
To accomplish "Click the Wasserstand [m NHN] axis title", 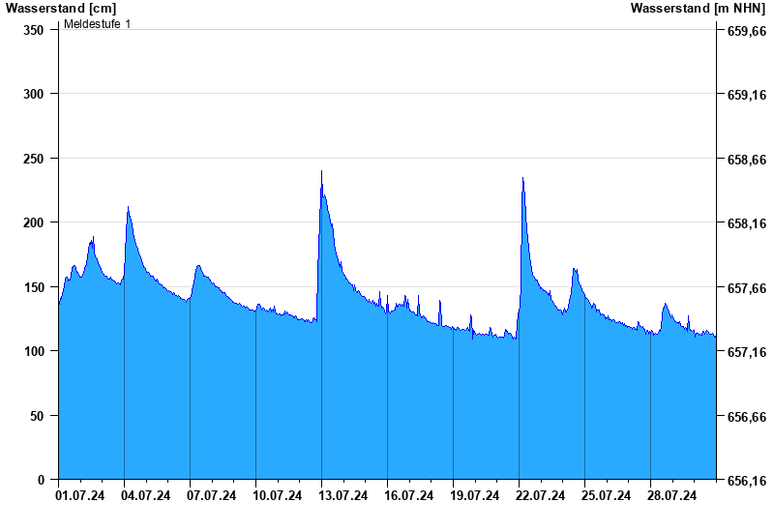I will [698, 8].
